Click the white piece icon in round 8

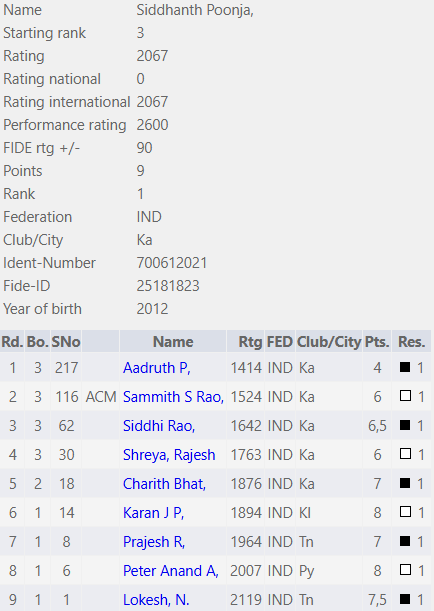point(405,570)
